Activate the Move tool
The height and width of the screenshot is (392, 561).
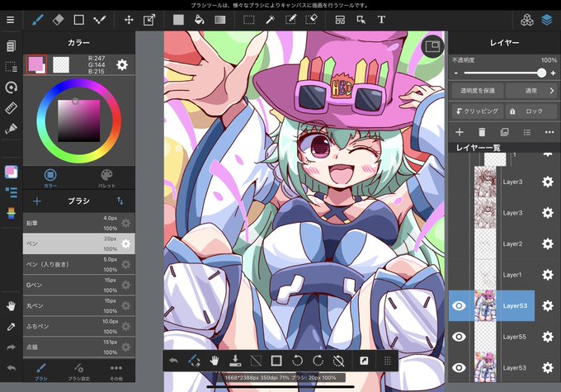click(x=129, y=20)
